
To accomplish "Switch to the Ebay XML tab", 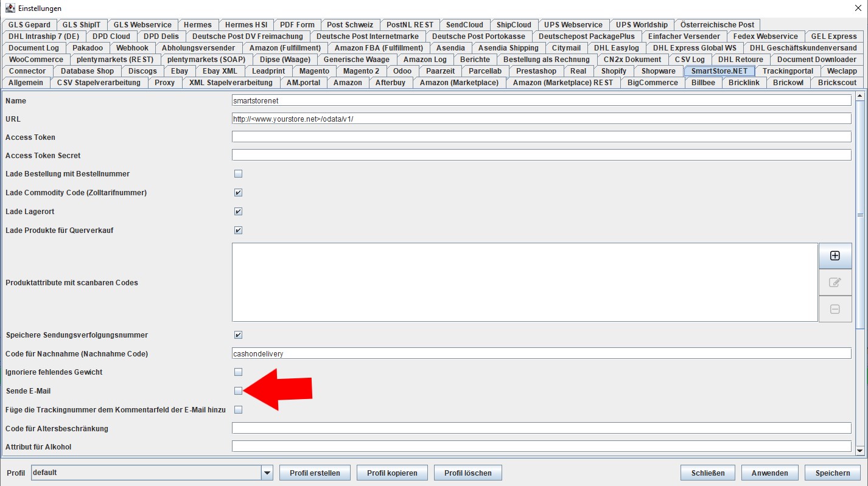I will pyautogui.click(x=220, y=71).
